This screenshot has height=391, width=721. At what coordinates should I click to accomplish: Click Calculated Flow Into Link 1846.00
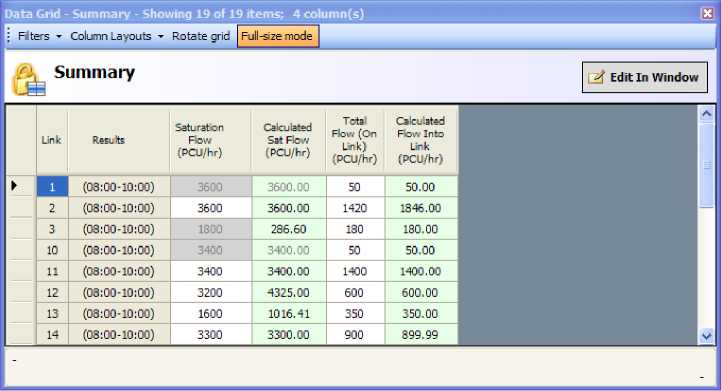(x=421, y=208)
